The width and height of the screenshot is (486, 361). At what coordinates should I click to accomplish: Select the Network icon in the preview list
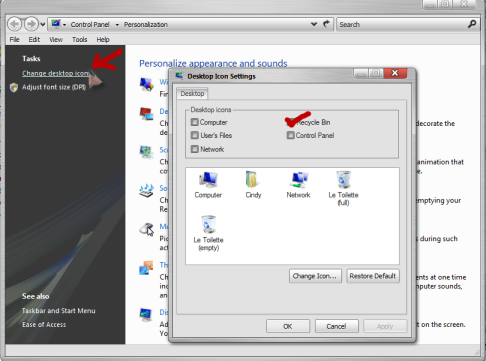click(x=298, y=185)
